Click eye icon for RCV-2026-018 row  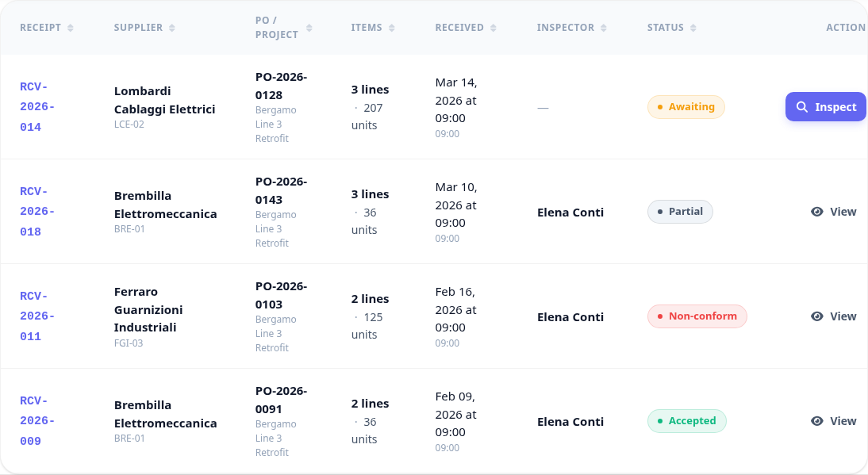[x=817, y=212]
